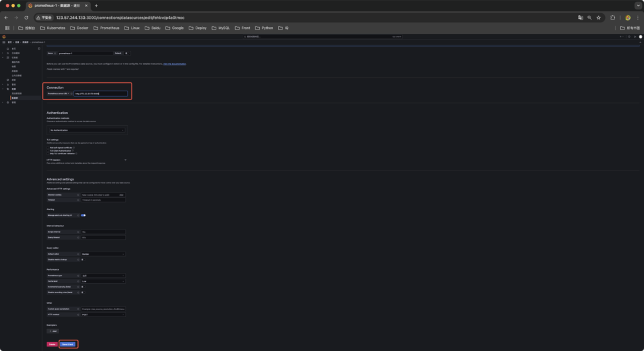
Task: Click the Prometheus server URL input field
Action: tap(100, 94)
